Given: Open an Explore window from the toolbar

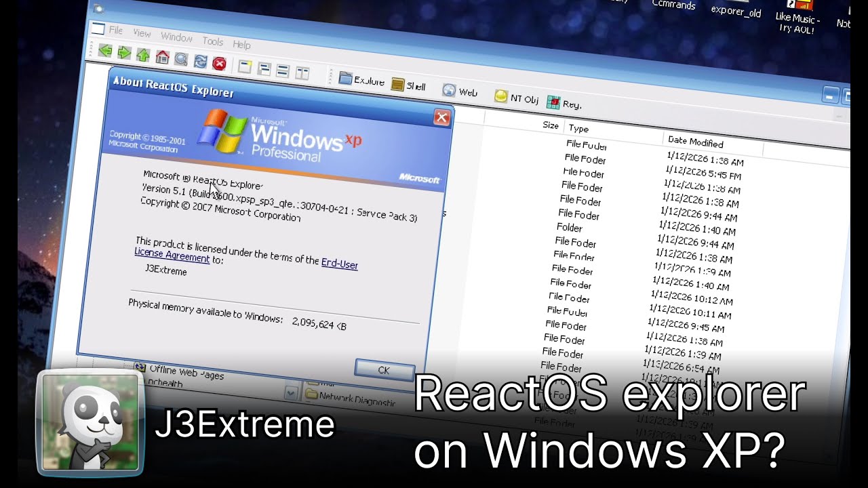Looking at the screenshot, I should (361, 80).
